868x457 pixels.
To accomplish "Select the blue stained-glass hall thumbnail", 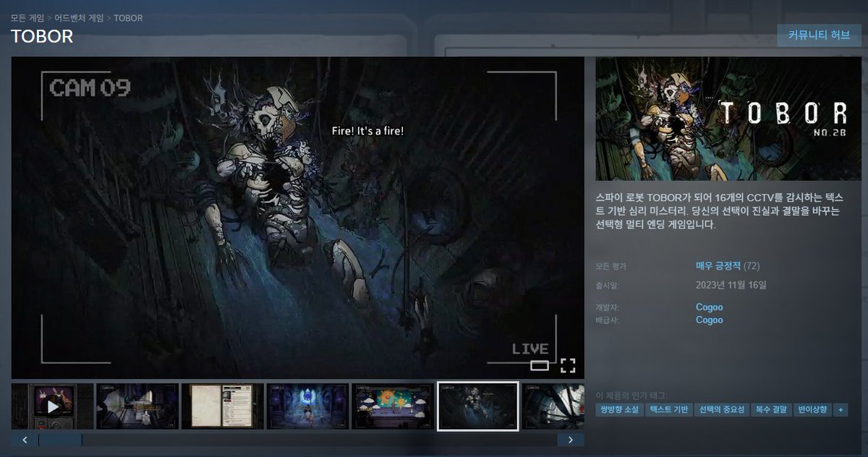I will coord(307,406).
